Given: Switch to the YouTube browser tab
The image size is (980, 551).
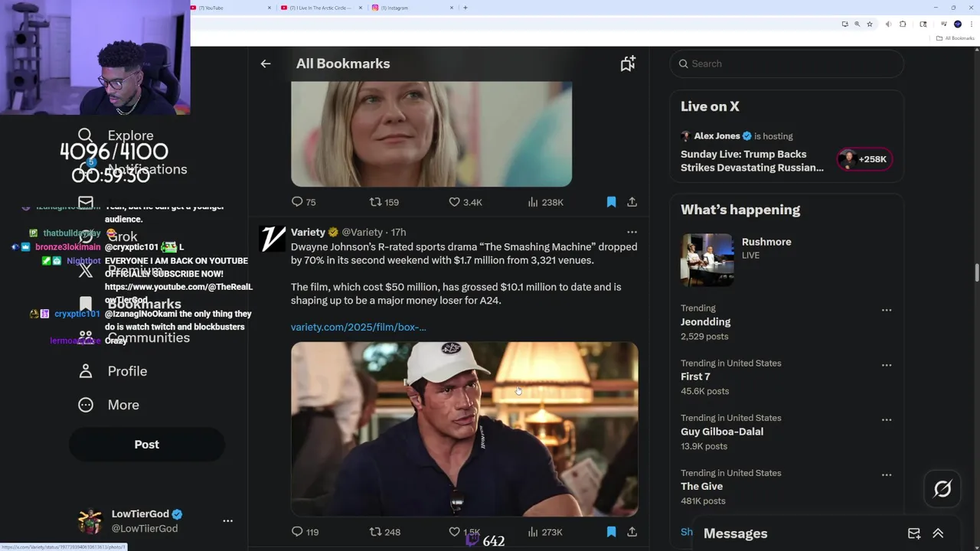Looking at the screenshot, I should coord(230,8).
